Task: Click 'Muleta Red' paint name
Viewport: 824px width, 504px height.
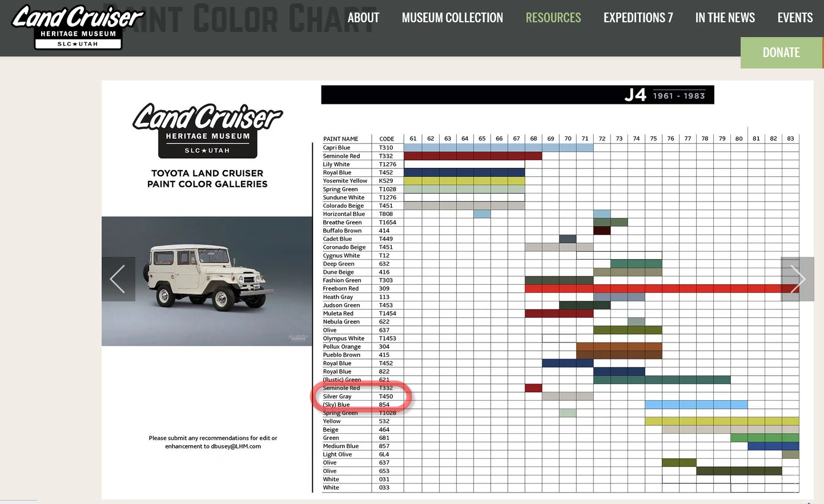Action: point(338,313)
